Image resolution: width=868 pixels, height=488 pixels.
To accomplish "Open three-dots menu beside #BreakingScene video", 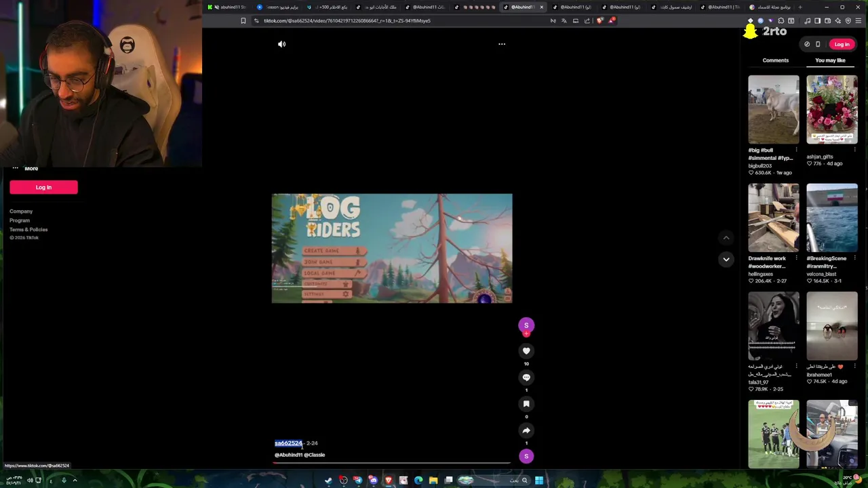I will (x=854, y=258).
